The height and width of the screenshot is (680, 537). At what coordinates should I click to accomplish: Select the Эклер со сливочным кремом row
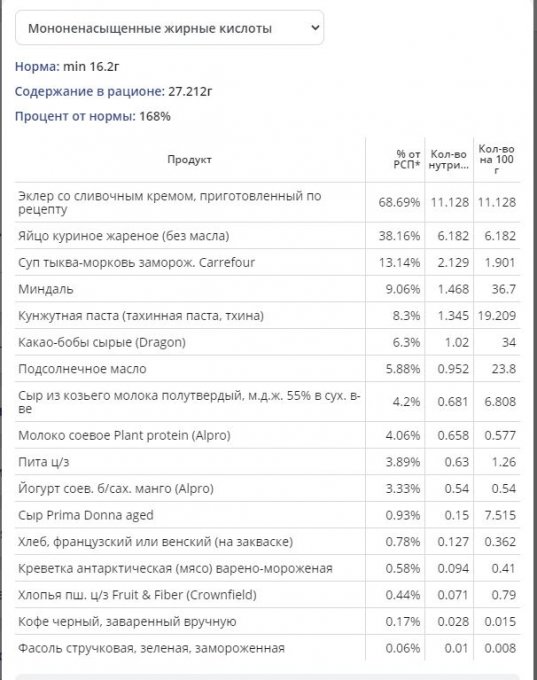(x=267, y=202)
